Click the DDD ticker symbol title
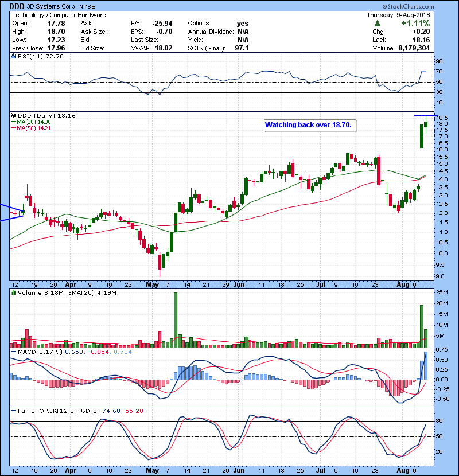The height and width of the screenshot is (476, 459). coord(17,6)
